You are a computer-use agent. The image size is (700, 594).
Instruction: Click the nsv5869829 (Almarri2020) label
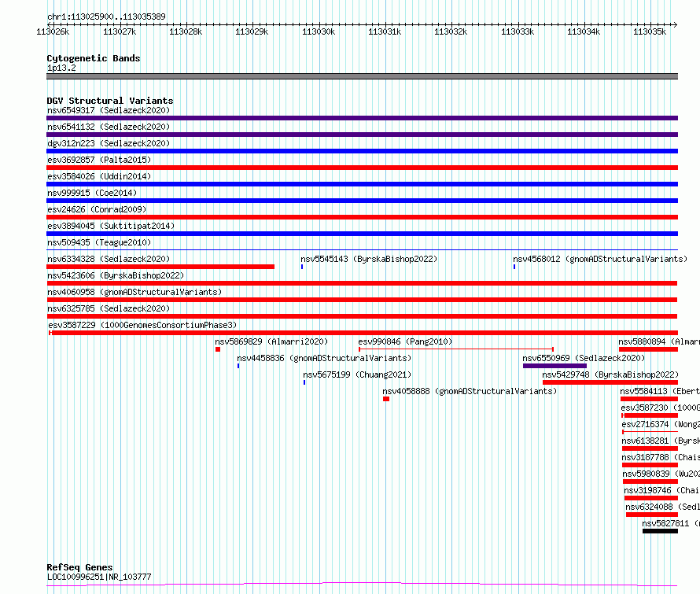pos(271,341)
